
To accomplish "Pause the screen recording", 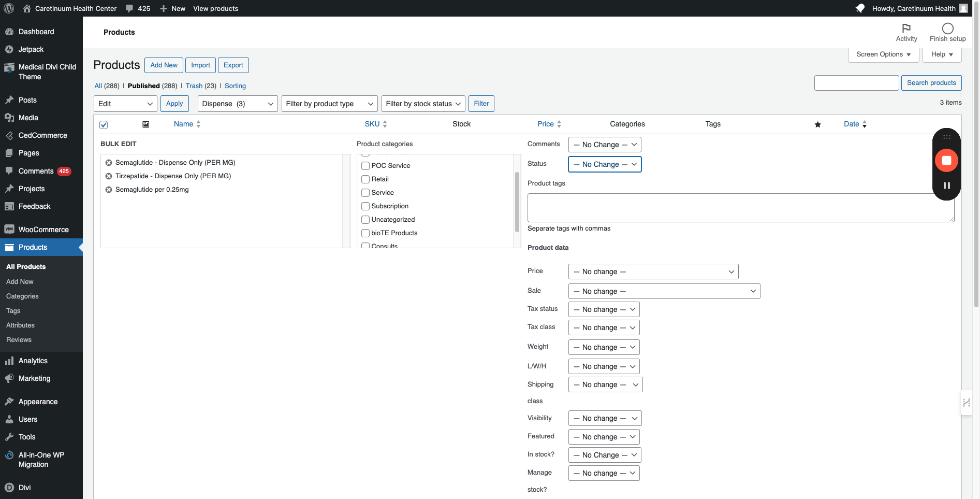I will (x=946, y=186).
